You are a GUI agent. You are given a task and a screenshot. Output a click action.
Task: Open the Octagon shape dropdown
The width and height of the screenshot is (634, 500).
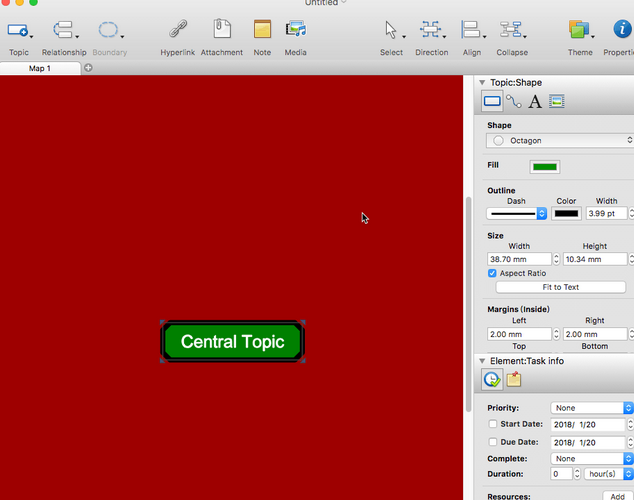(560, 141)
